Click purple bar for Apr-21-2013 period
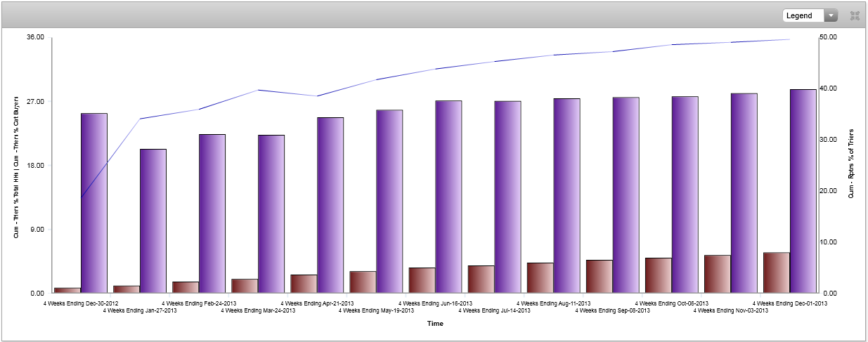 tap(330, 204)
